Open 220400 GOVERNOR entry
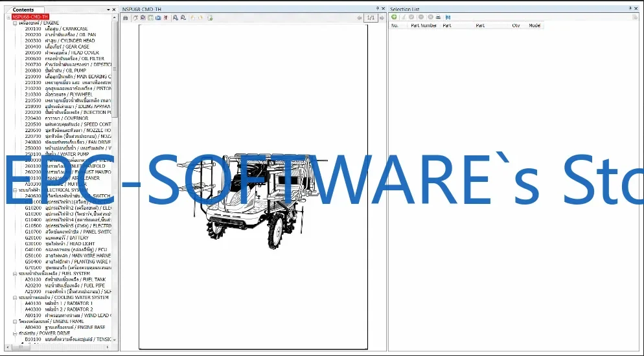644x356 pixels. [56, 118]
